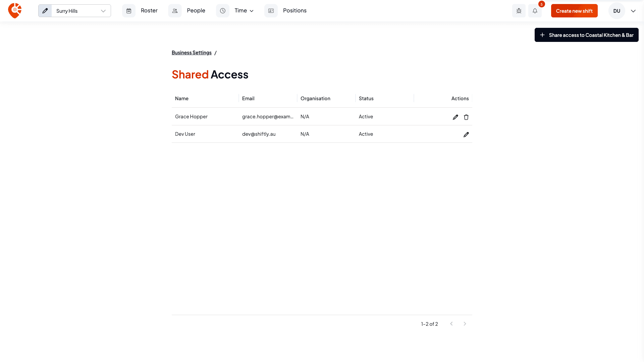This screenshot has height=362, width=644.
Task: Go to previous page of results
Action: pos(451,324)
